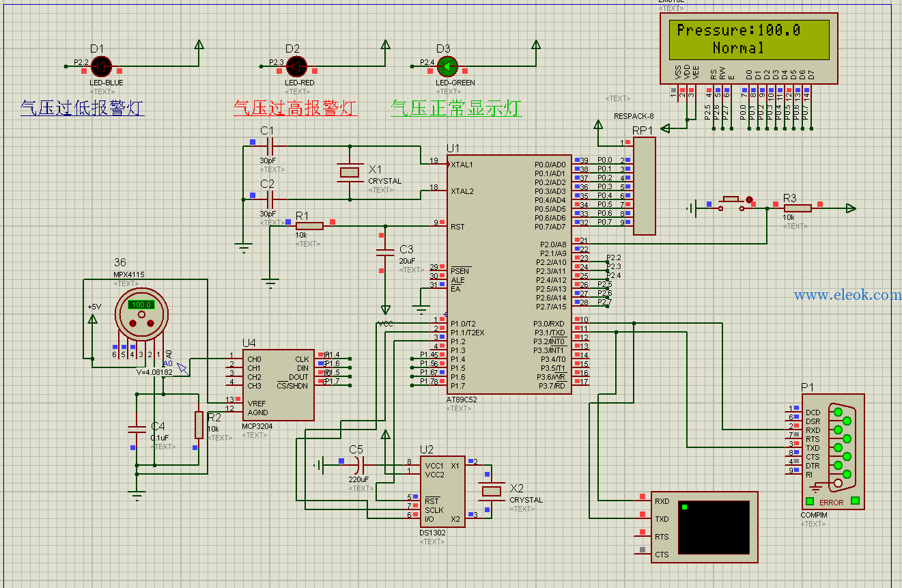Screen dimensions: 902x588
Task: Click the "+5V" label near the sensor
Action: point(94,307)
